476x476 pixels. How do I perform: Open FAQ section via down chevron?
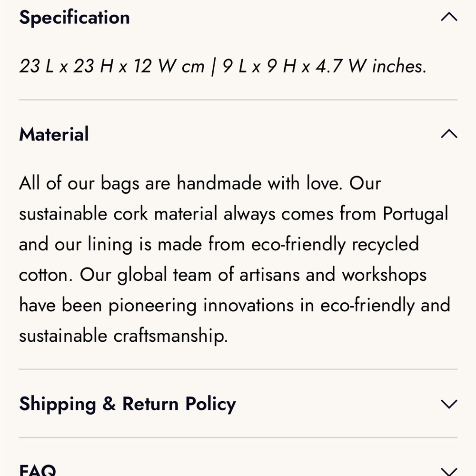point(449,471)
